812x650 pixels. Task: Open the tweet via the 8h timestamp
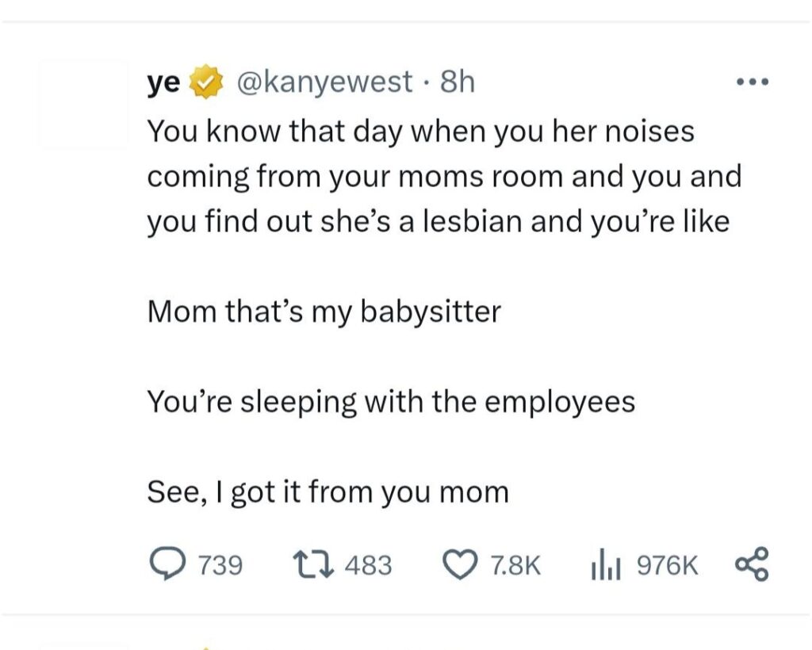(456, 82)
